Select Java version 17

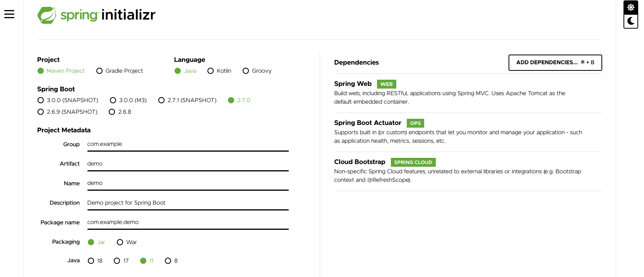click(121, 261)
